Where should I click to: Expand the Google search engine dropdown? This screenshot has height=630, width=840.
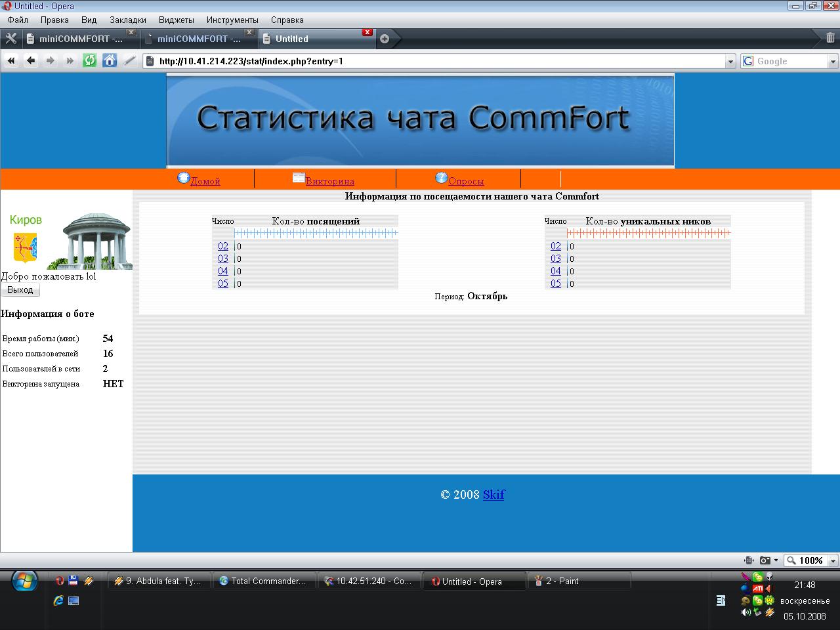click(833, 62)
